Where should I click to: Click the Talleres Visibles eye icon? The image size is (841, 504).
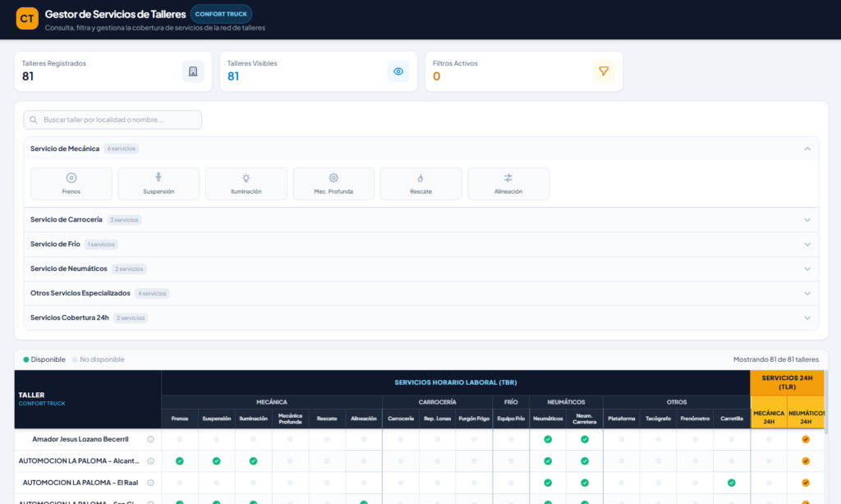(x=398, y=71)
